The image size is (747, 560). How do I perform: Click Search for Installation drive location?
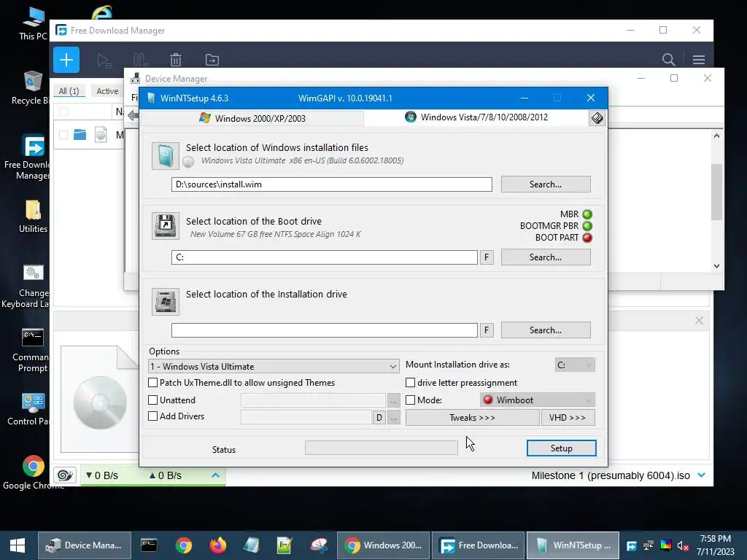point(546,330)
